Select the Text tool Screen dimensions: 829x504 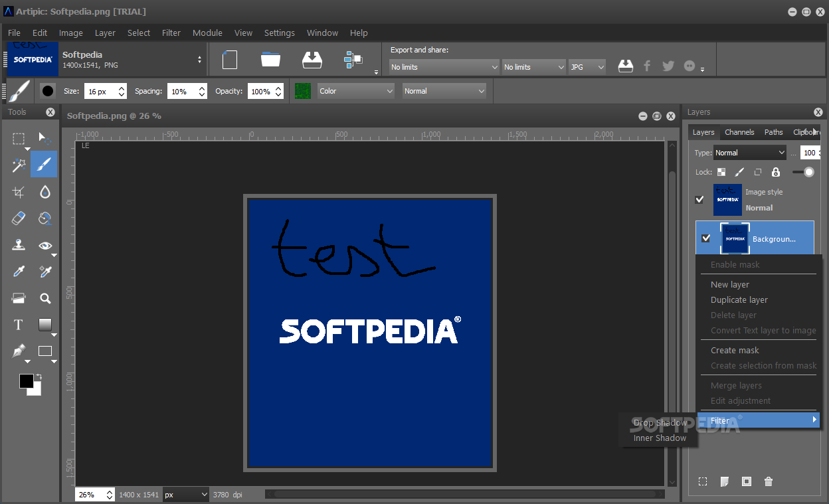[19, 325]
